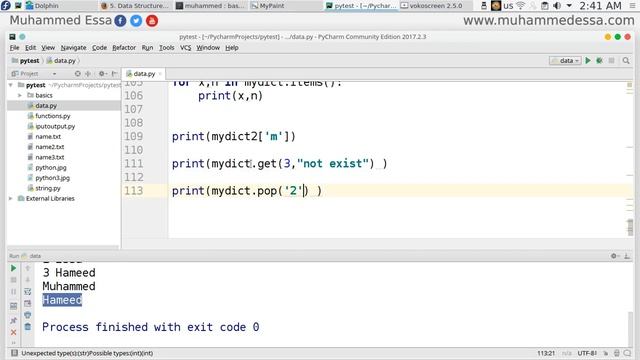Print the Run console output

pyautogui.click(x=28, y=315)
